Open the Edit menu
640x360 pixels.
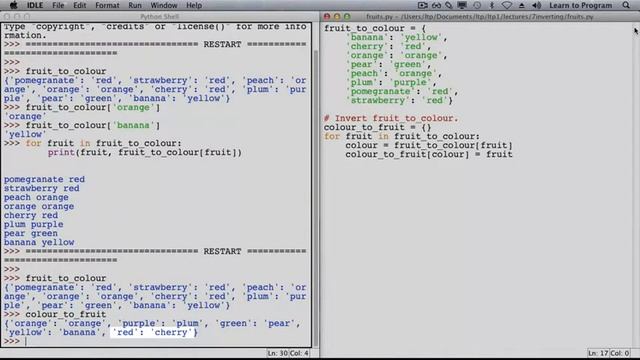(x=80, y=5)
